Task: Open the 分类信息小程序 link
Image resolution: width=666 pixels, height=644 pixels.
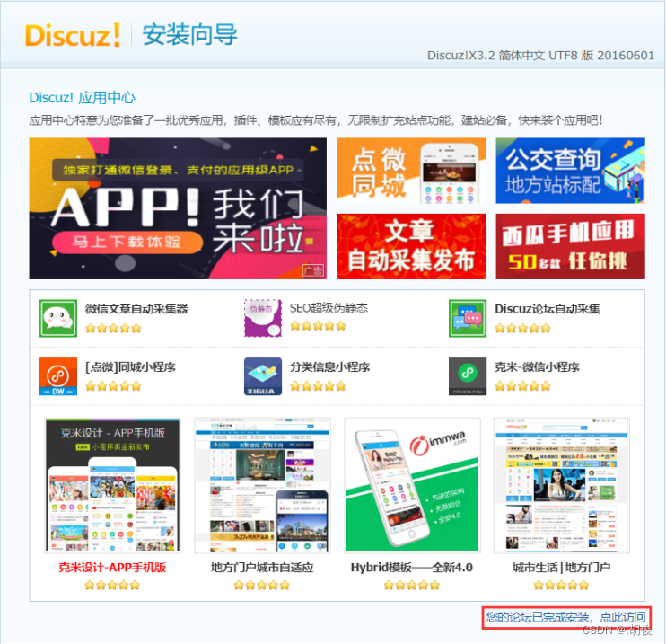Action: tap(329, 366)
